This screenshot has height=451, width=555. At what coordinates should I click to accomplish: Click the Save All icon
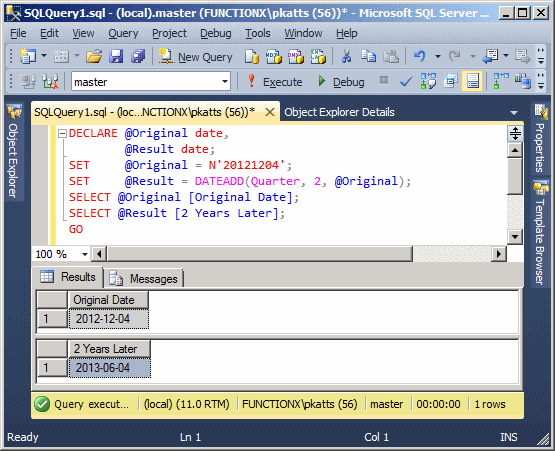point(138,56)
